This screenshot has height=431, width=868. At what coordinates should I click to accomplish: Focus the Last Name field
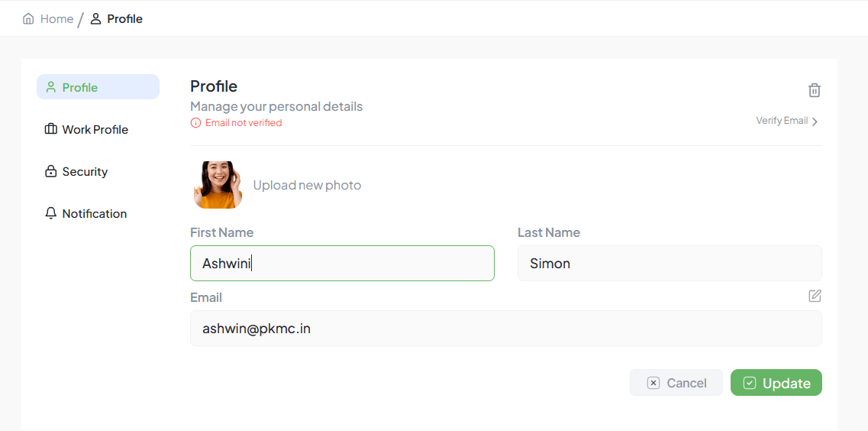pyautogui.click(x=670, y=264)
